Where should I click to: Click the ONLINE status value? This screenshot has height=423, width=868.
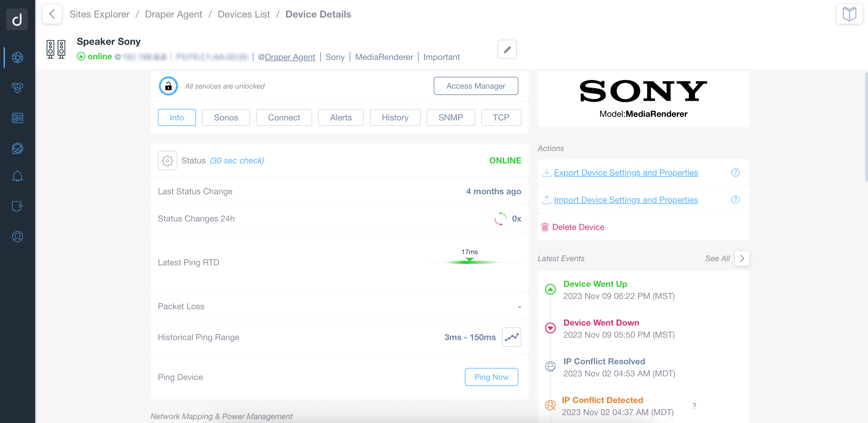pyautogui.click(x=505, y=160)
